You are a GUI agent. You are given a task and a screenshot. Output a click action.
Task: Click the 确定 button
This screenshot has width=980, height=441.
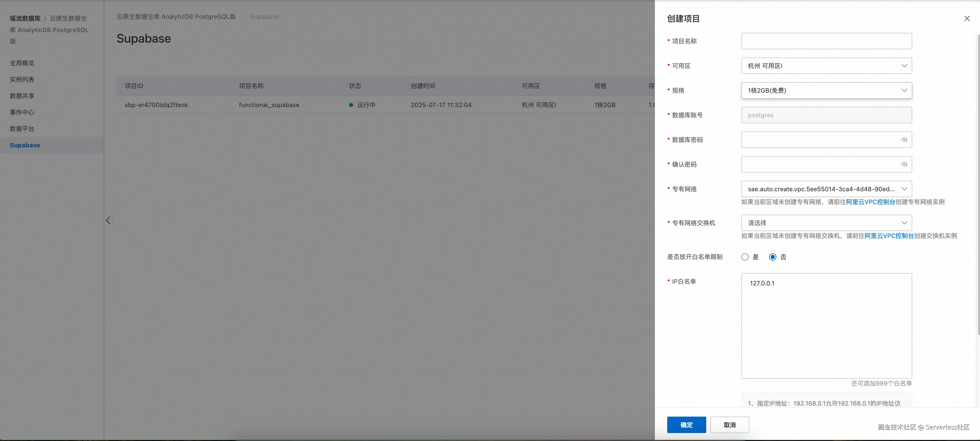coord(686,425)
